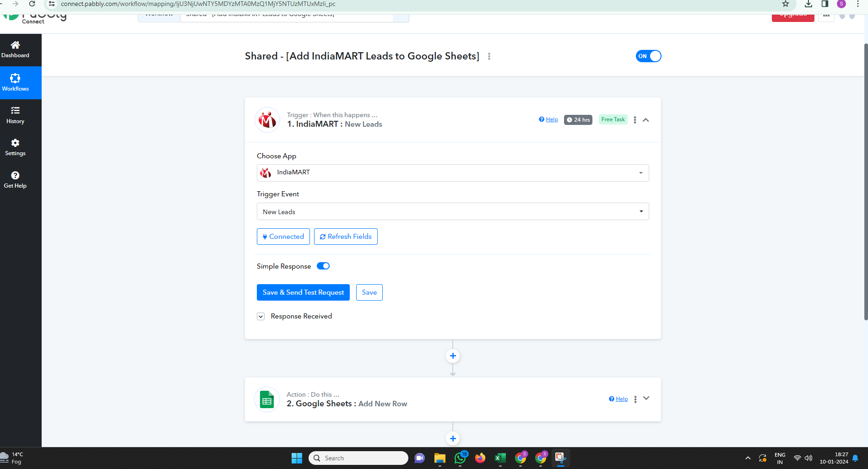
Task: Open the Choose App IndiaMART dropdown
Action: [x=453, y=173]
